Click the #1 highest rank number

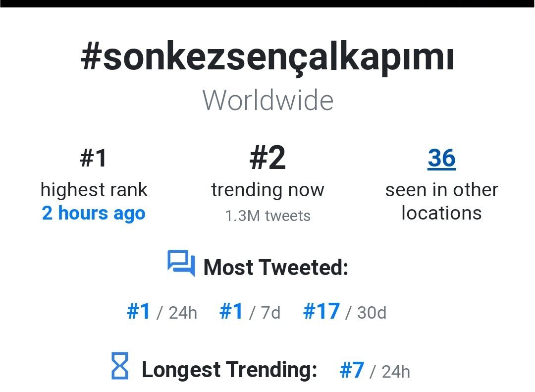pos(94,159)
